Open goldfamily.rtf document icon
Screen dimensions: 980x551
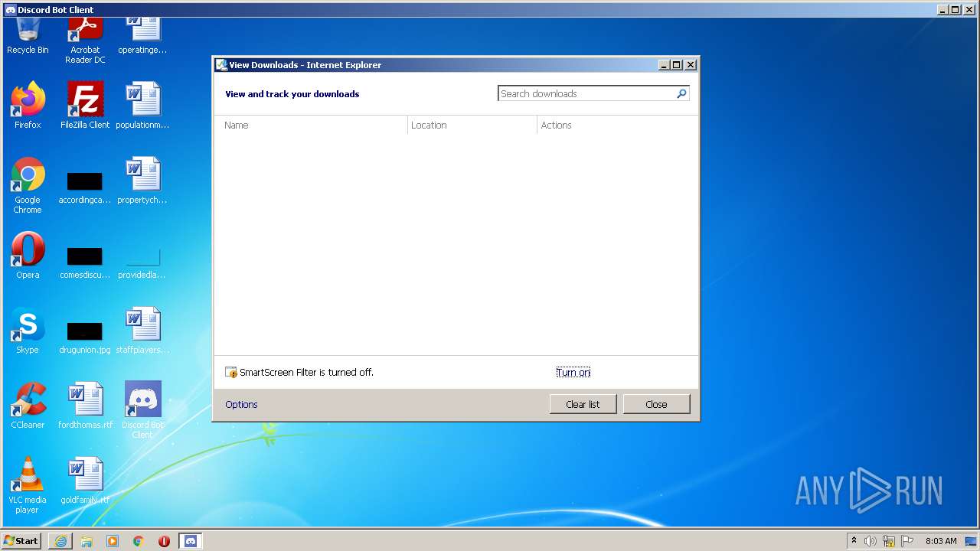[85, 481]
